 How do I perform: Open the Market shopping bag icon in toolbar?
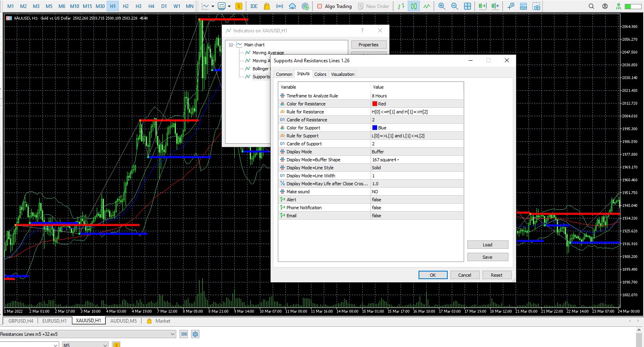267,6
